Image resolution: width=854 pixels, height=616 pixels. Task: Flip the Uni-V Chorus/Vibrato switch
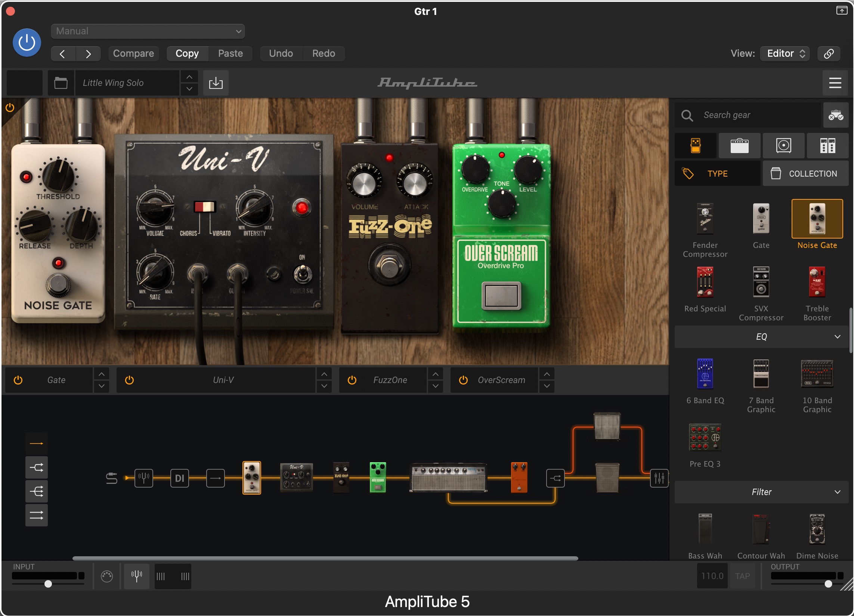coord(204,206)
